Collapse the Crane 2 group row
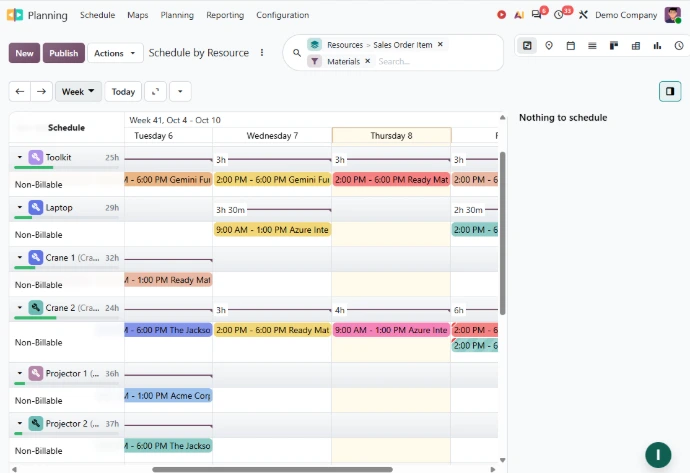The width and height of the screenshot is (690, 473). [x=19, y=308]
